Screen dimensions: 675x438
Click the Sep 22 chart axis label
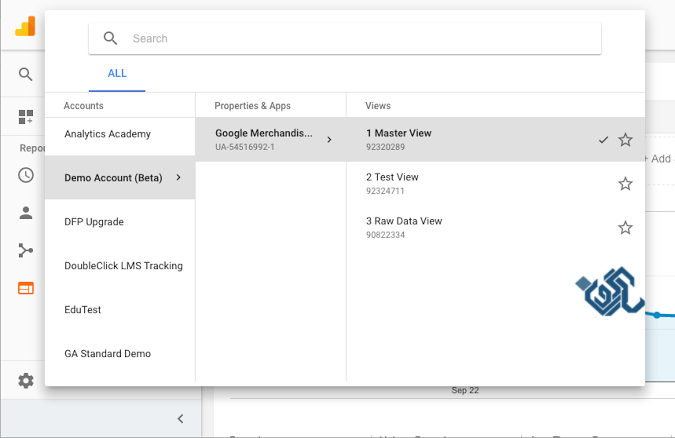coord(465,390)
